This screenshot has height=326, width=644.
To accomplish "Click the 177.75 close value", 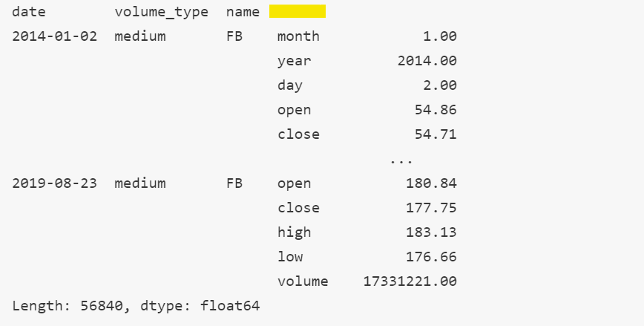I will pyautogui.click(x=432, y=208).
